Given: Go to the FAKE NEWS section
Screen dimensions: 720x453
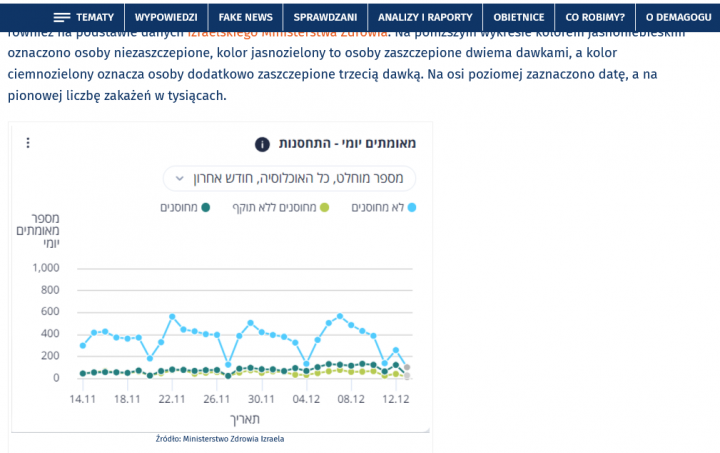Looking at the screenshot, I should (x=245, y=17).
